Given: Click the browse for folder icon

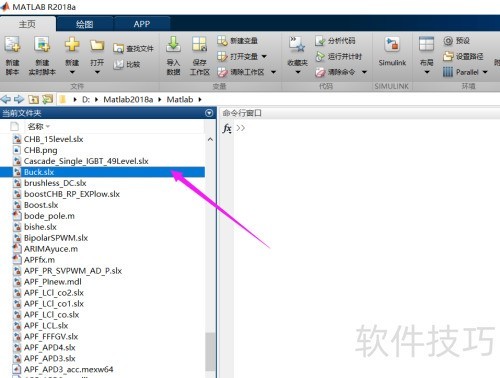Looking at the screenshot, I should tap(47, 99).
